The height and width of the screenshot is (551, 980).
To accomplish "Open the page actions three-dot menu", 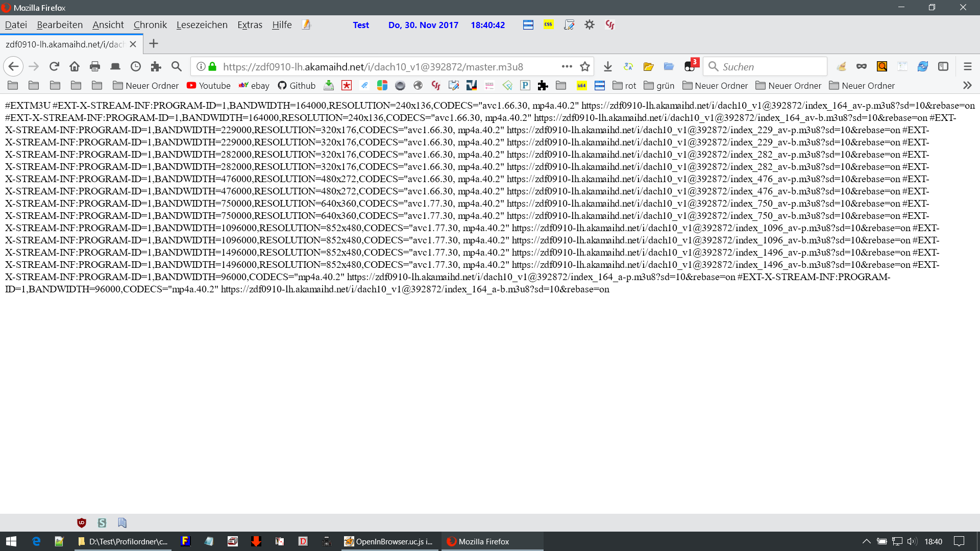I will point(567,66).
